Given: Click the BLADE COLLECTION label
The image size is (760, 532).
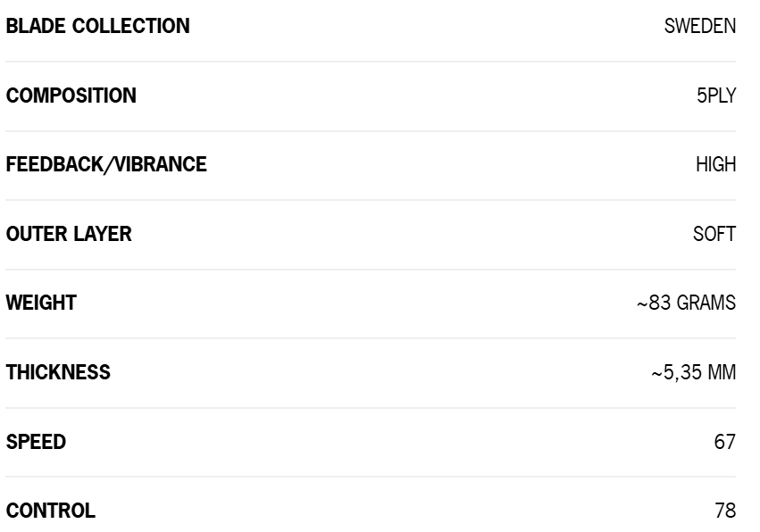Looking at the screenshot, I should 97,26.
